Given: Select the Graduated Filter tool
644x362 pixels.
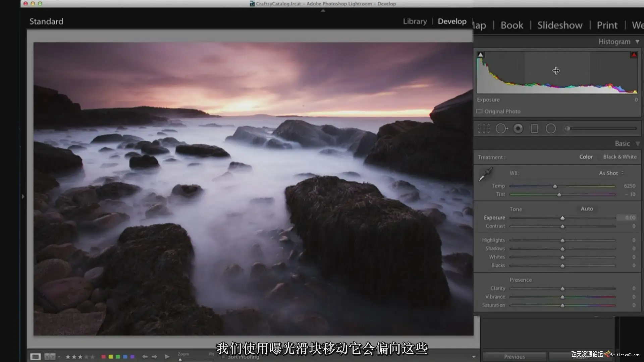Looking at the screenshot, I should (534, 129).
